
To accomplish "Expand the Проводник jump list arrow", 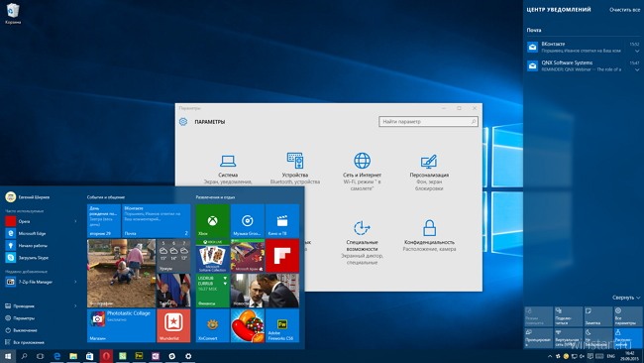I will coord(75,305).
